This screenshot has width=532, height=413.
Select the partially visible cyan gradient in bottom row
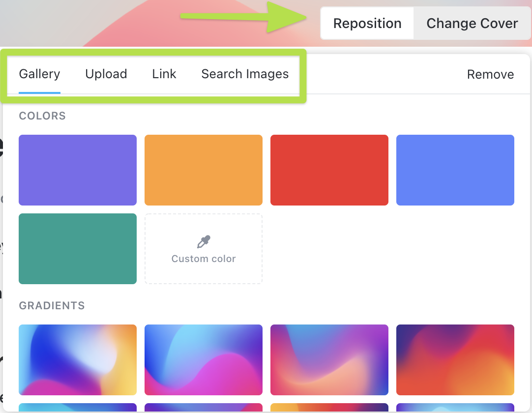click(x=78, y=408)
